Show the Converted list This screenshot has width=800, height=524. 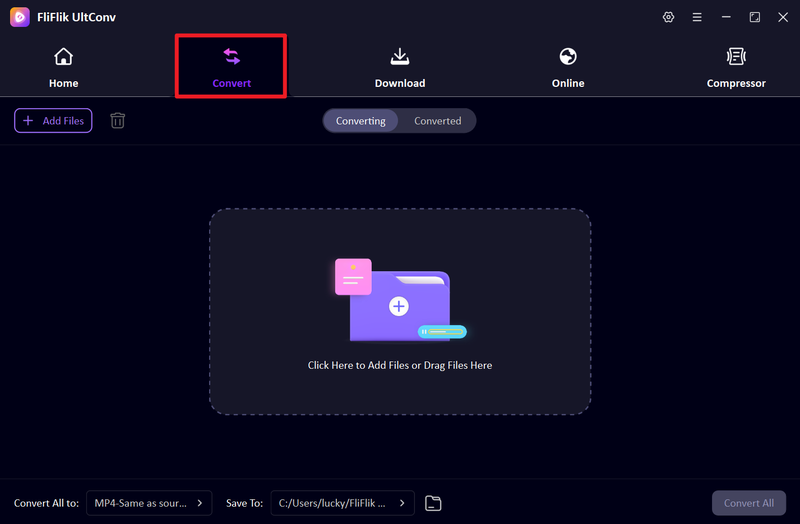coord(437,121)
